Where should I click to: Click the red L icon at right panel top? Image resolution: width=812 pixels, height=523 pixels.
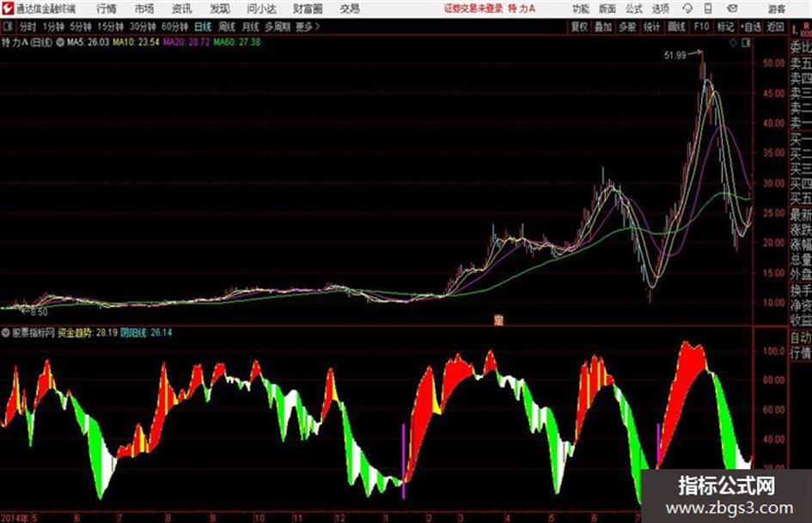(796, 29)
